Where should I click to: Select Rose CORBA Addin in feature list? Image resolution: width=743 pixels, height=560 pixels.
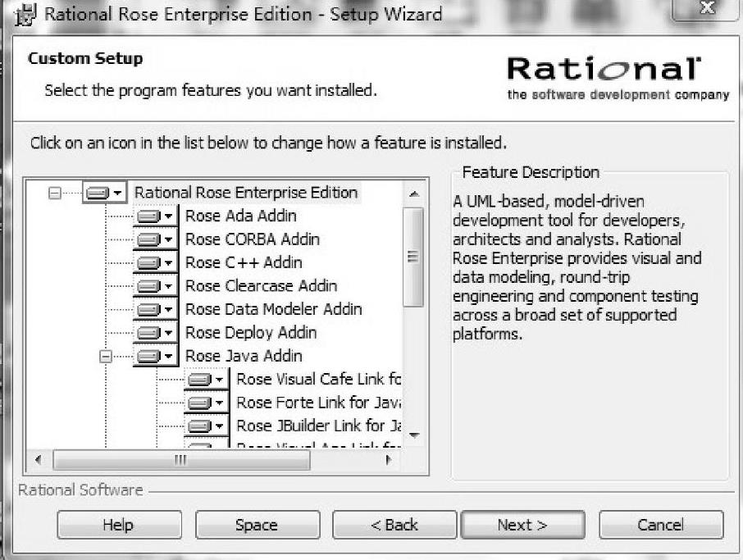coord(253,239)
